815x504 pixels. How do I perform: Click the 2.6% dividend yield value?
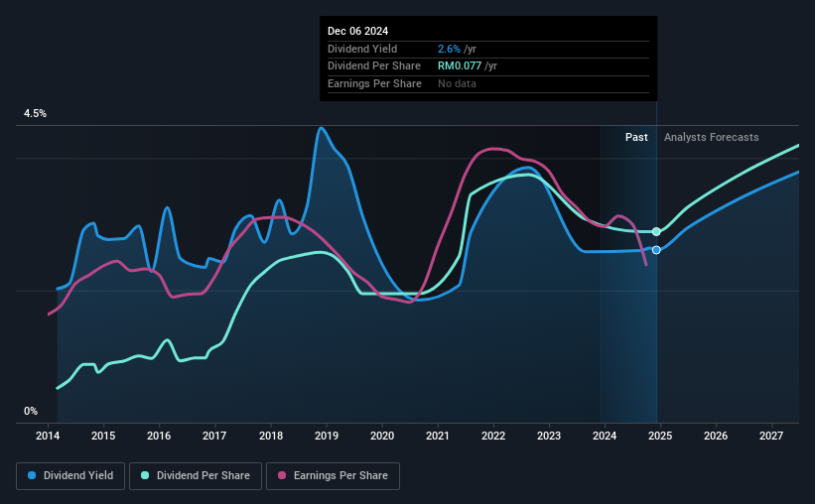tap(449, 49)
